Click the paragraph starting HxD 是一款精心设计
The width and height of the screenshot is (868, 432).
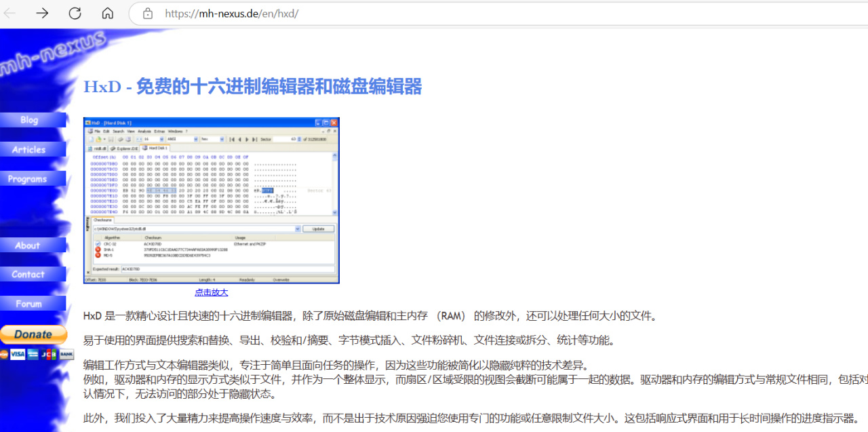click(370, 316)
